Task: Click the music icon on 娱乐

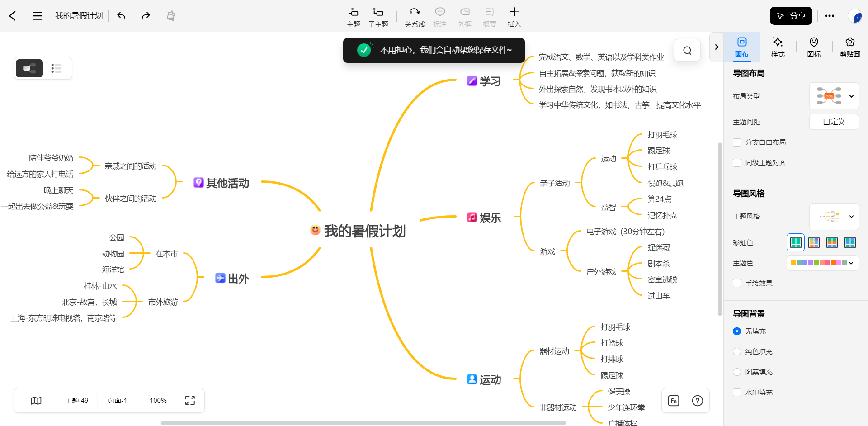Action: click(x=472, y=218)
